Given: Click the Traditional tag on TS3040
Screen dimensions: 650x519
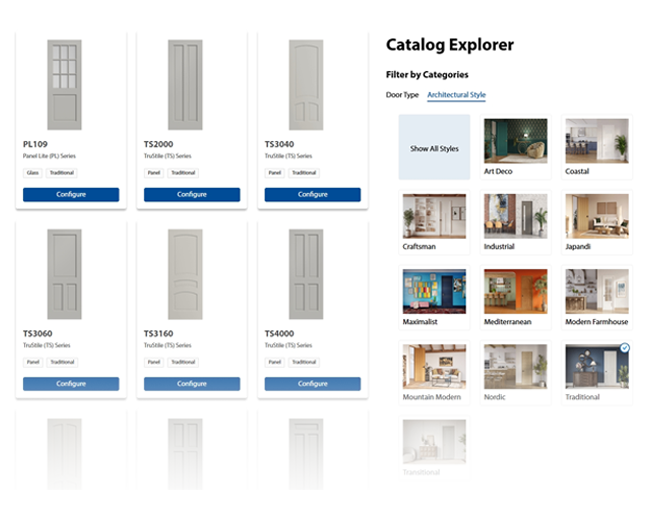Looking at the screenshot, I should pyautogui.click(x=304, y=173).
